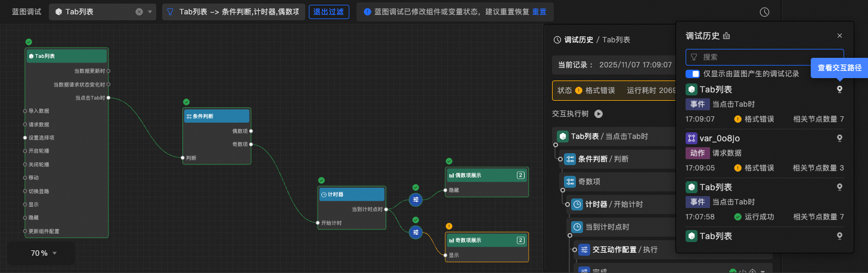View interaction path for 17:09:07 Tab列表 record

pos(839,89)
